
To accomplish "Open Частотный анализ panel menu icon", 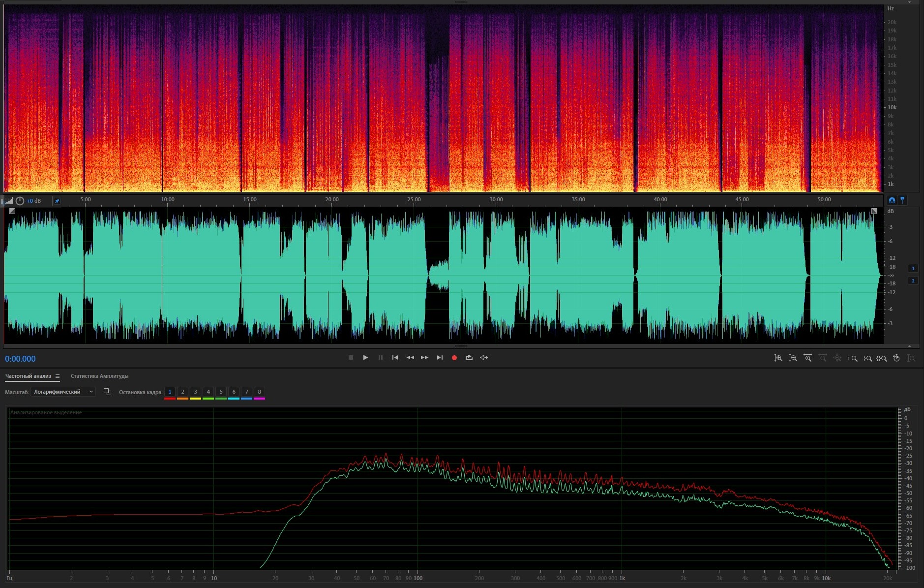I will (58, 376).
